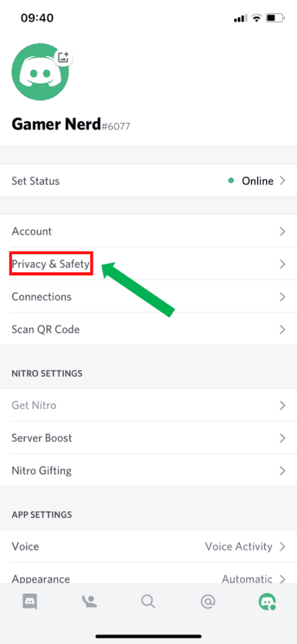Image resolution: width=297 pixels, height=644 pixels.
Task: Tap the green Discord avatar
Action: click(40, 73)
